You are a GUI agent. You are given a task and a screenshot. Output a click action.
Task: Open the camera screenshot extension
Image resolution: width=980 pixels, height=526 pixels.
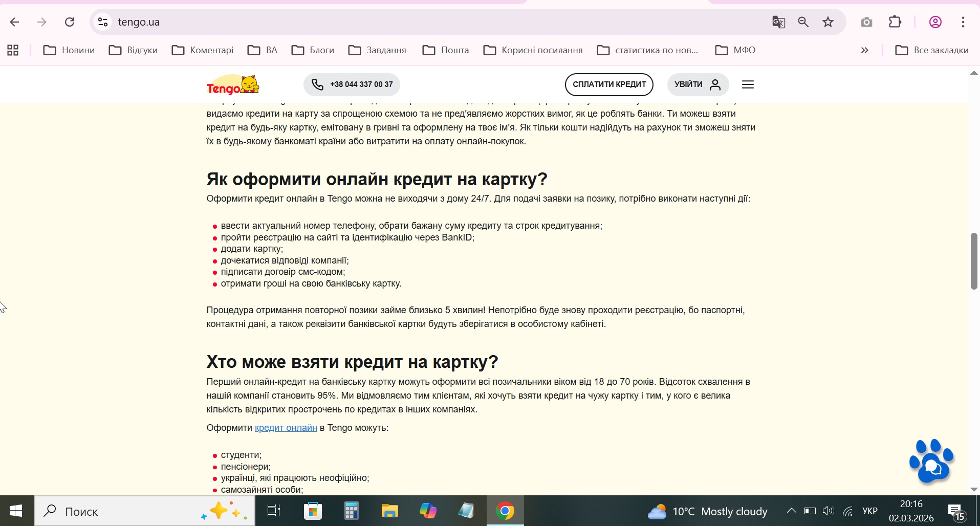coord(866,22)
